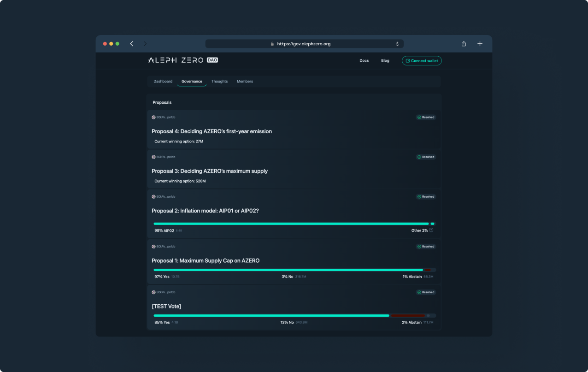
Task: Select the Members tab
Action: (x=245, y=81)
